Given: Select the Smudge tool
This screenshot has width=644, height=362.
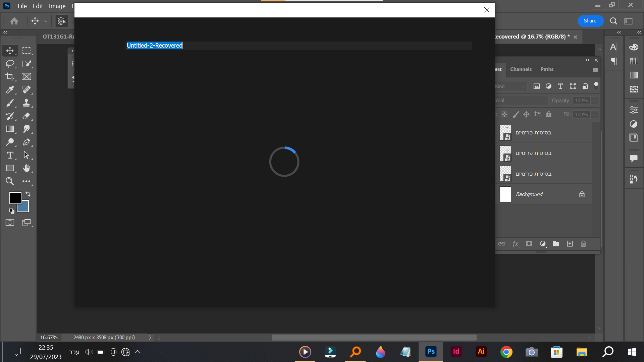Looking at the screenshot, I should (x=26, y=129).
